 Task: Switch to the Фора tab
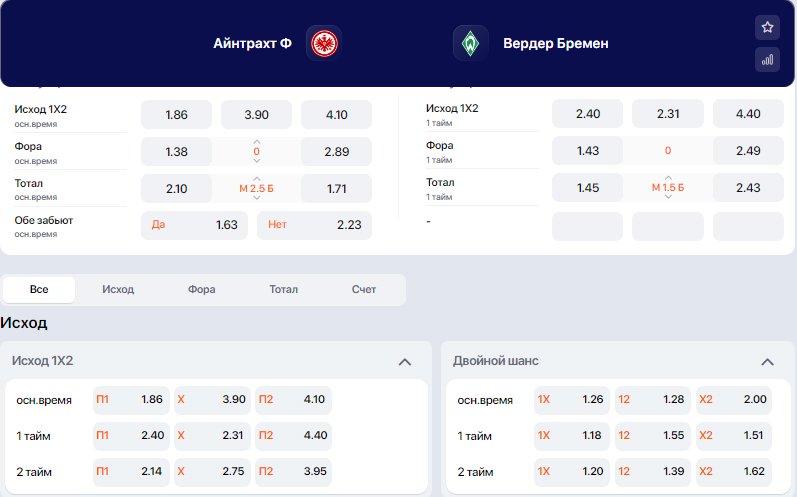pos(202,290)
